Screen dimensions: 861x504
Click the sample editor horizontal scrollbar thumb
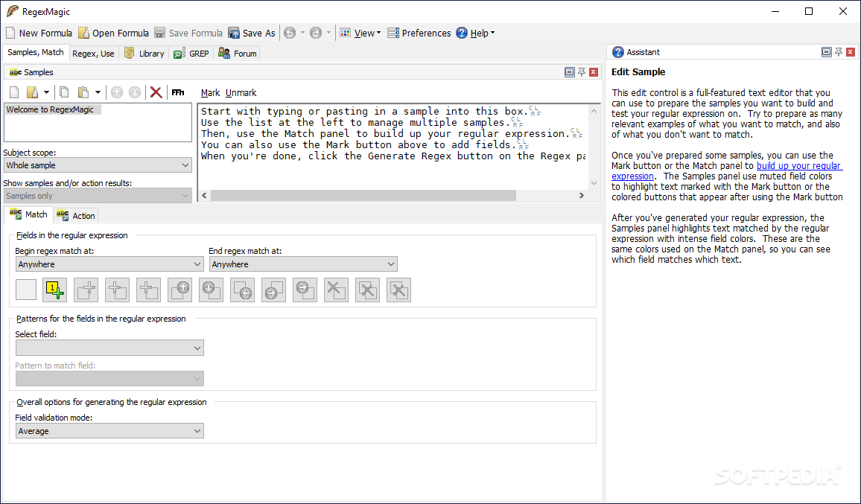coord(363,196)
